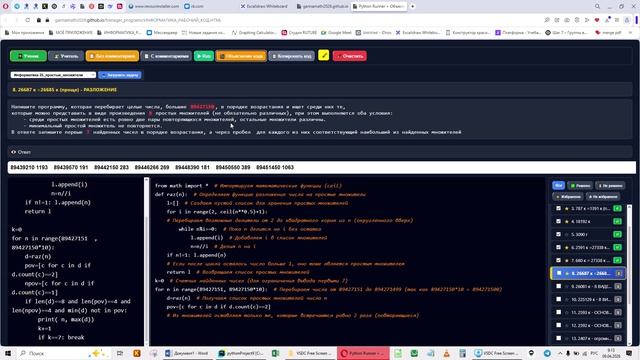Load the selected task (blue button)
This screenshot has width=640, height=360.
coord(120,75)
